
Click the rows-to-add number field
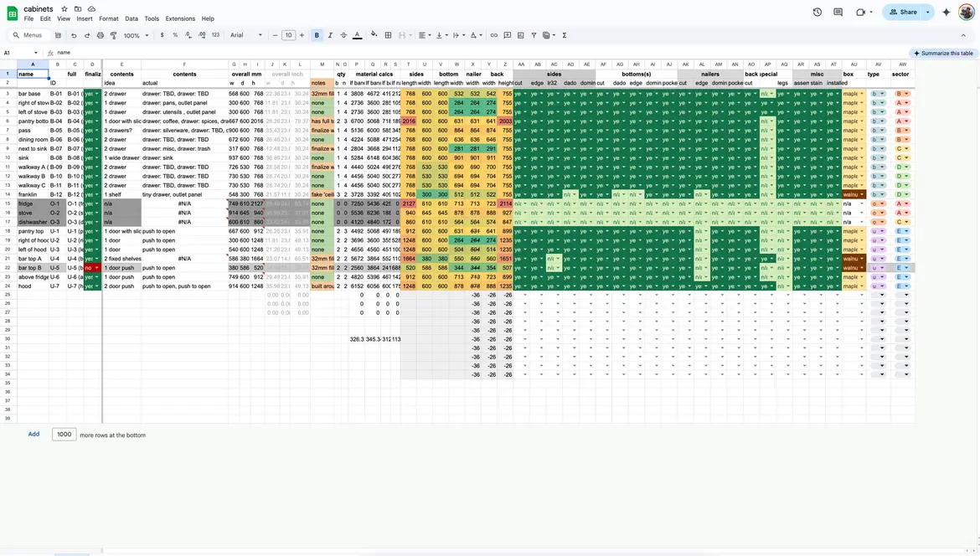coord(64,435)
